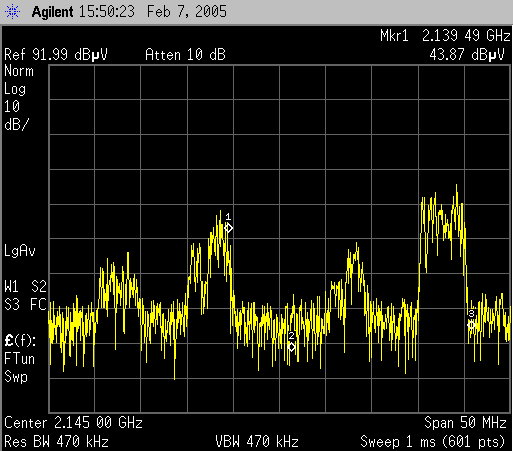Select marker 1 diamond on the trace

tap(228, 228)
